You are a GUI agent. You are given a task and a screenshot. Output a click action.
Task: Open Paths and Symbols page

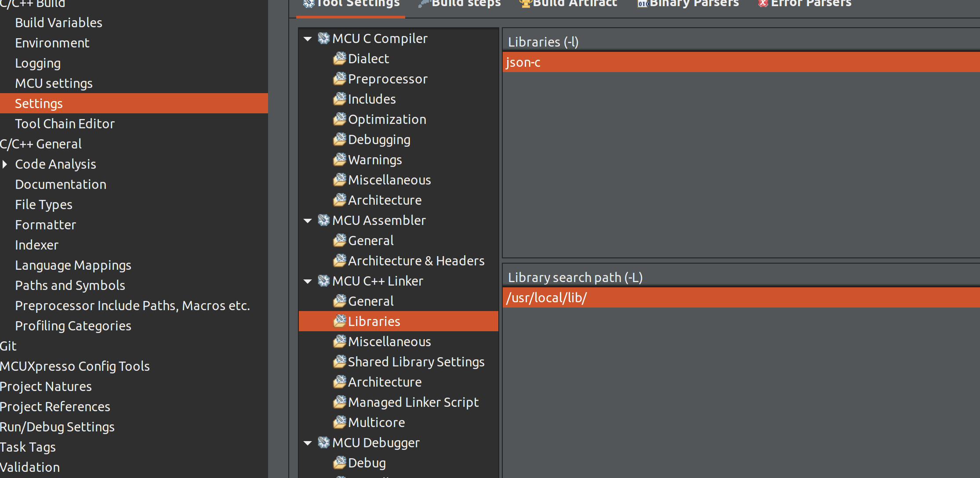(70, 286)
